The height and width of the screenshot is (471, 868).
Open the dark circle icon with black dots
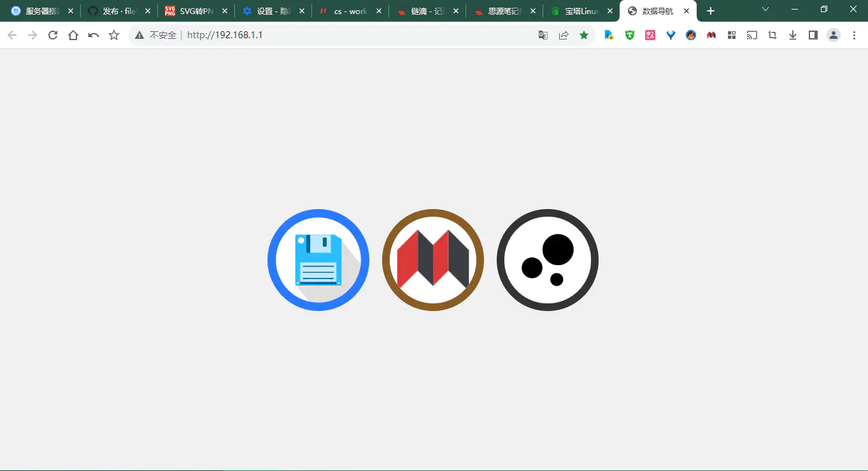click(548, 260)
